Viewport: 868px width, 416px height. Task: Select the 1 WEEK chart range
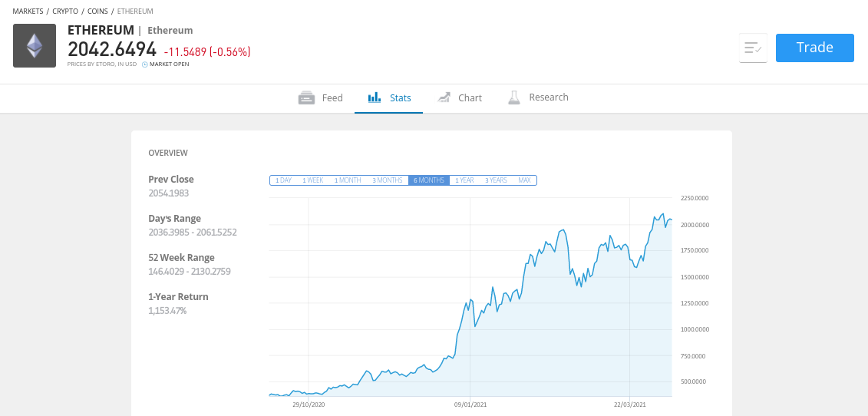tap(313, 180)
